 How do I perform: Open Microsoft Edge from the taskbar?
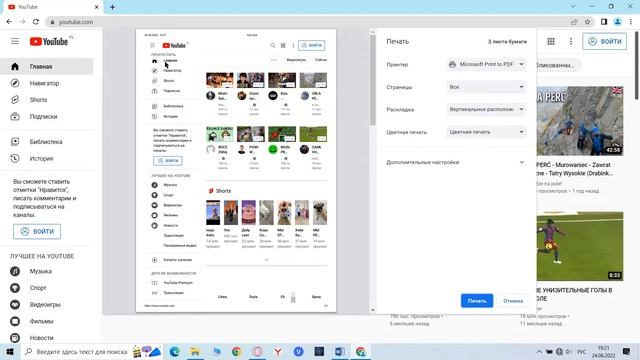point(175,351)
